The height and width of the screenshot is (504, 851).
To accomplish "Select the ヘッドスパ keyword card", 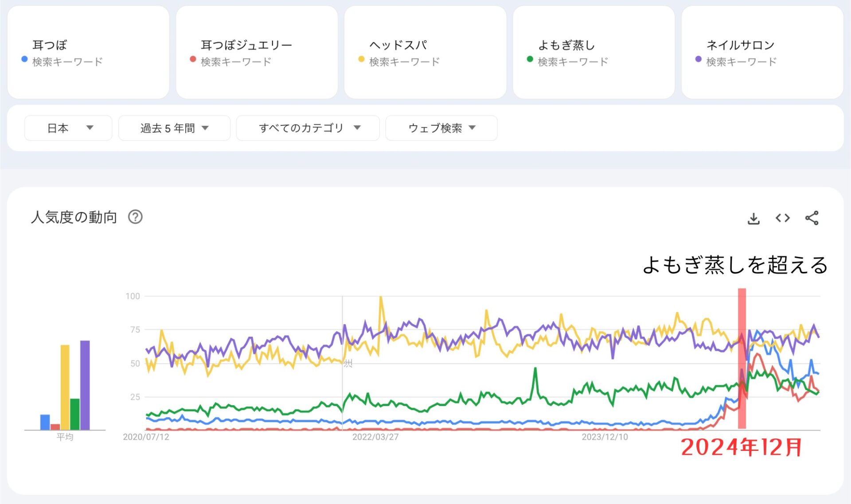I will point(425,52).
